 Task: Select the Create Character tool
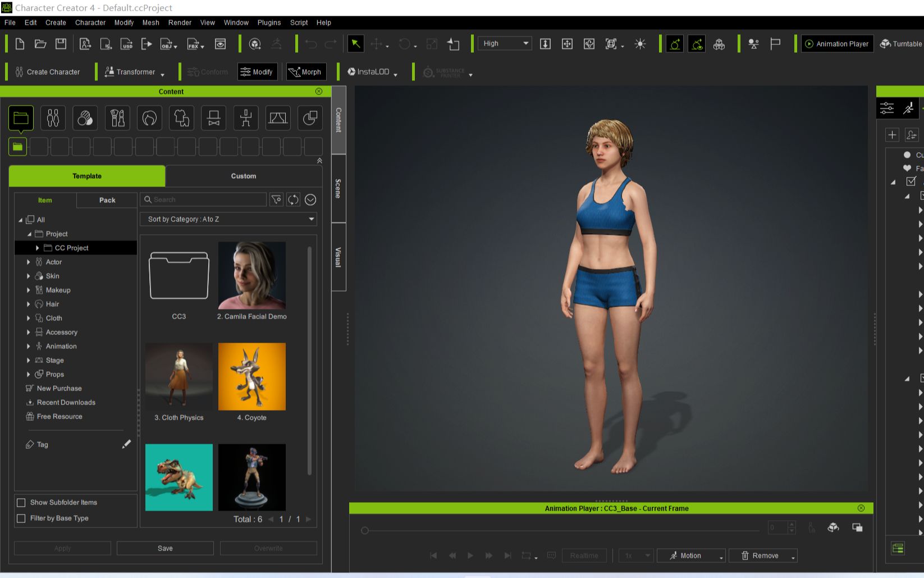48,72
